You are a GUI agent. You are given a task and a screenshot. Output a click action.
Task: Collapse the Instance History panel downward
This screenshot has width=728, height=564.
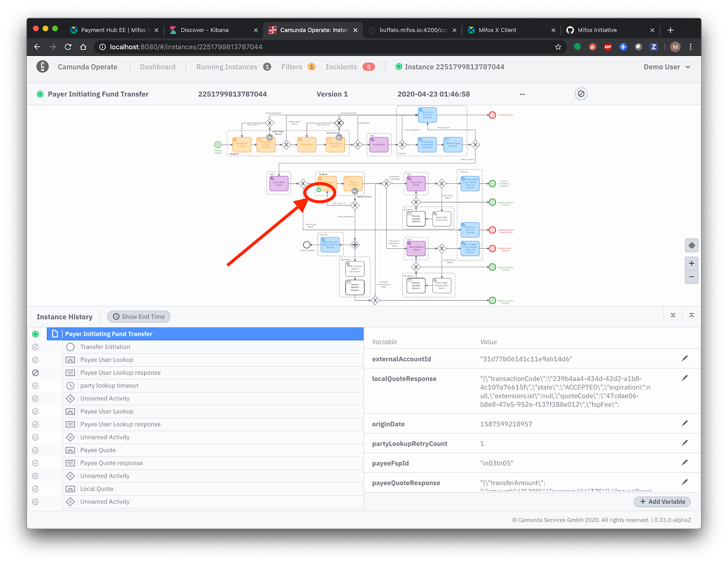pos(673,315)
